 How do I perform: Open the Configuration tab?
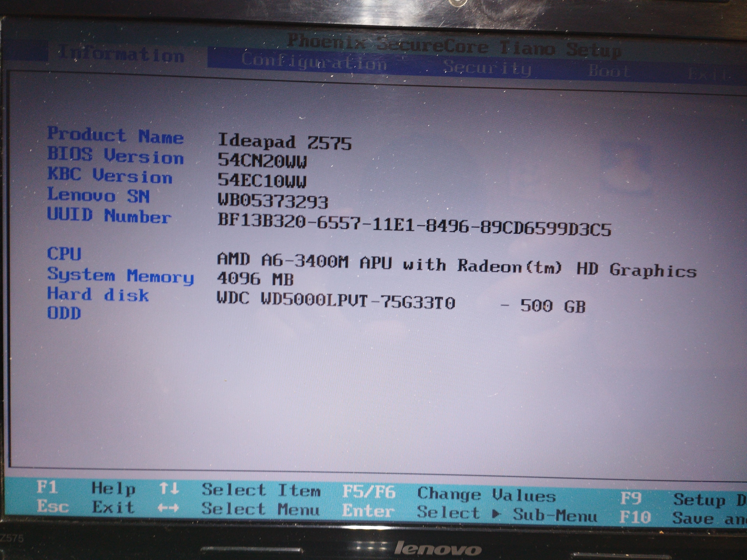click(x=314, y=62)
